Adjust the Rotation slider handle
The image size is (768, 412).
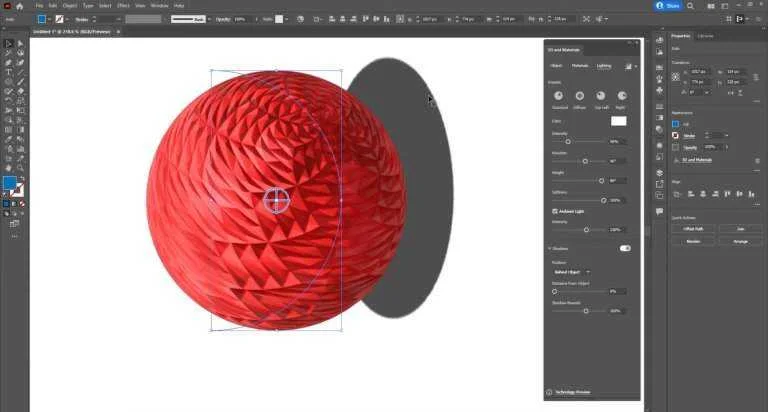pos(585,161)
